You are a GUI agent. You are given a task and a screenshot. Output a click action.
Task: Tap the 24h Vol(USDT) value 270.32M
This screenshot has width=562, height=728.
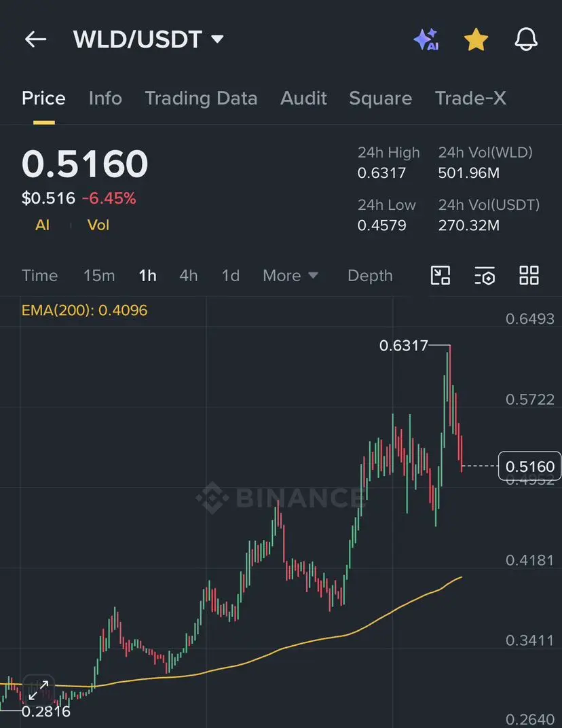click(x=469, y=225)
